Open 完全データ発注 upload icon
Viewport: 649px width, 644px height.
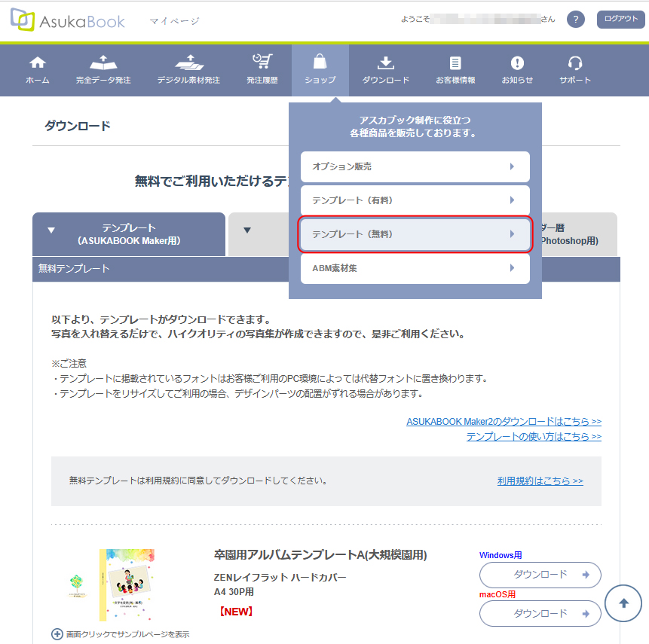(x=103, y=63)
